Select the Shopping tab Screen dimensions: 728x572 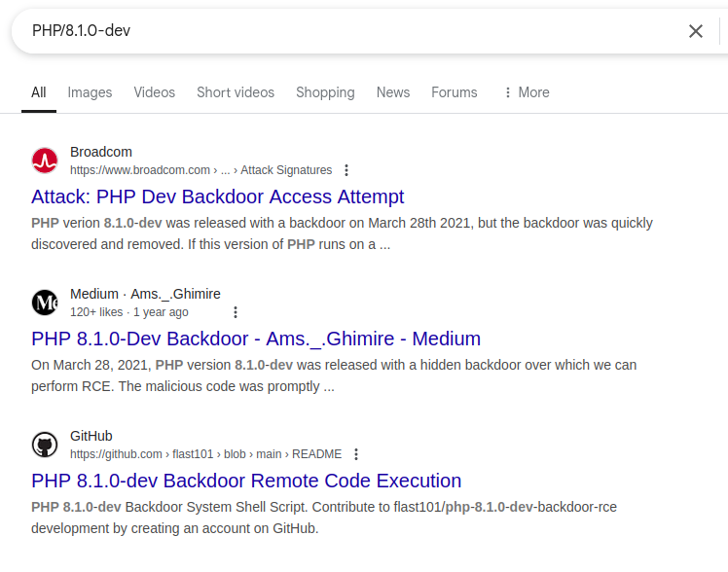point(325,92)
